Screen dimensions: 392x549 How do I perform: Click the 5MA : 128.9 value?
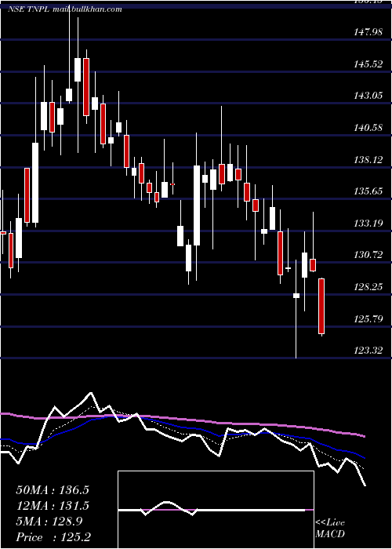49,522
